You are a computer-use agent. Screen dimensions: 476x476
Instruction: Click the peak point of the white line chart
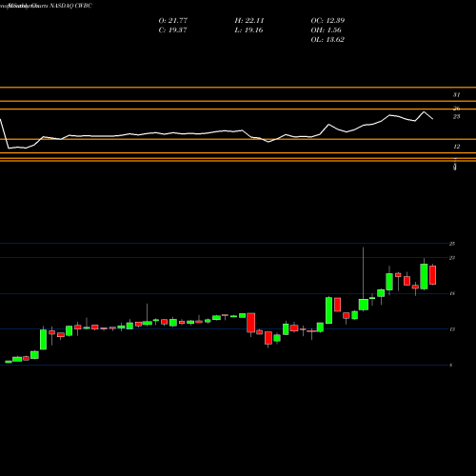424,111
